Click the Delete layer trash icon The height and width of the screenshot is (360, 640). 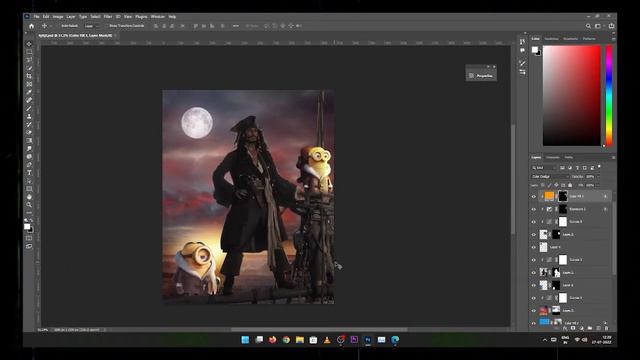coord(607,328)
